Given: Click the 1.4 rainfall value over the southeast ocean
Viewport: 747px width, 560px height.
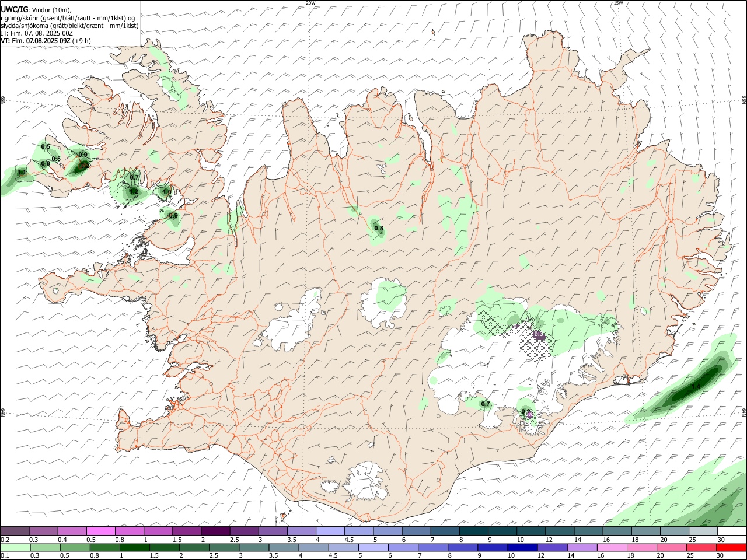Looking at the screenshot, I should [695, 387].
